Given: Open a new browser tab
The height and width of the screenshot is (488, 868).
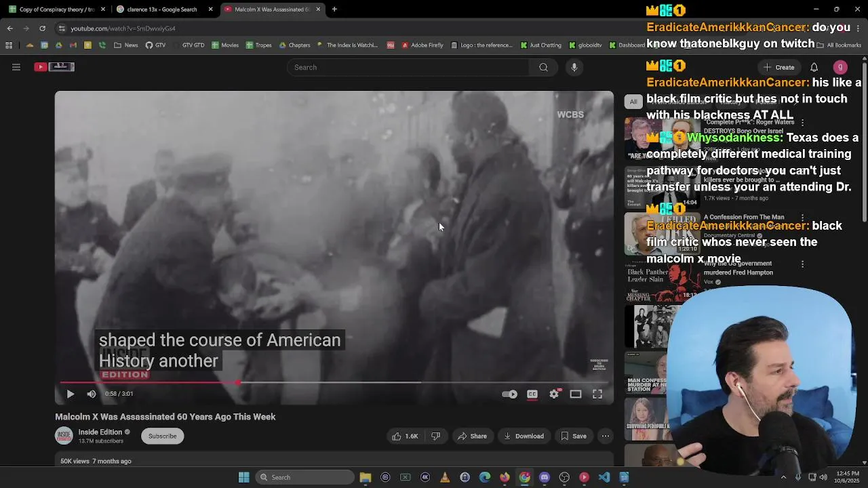Looking at the screenshot, I should 334,9.
